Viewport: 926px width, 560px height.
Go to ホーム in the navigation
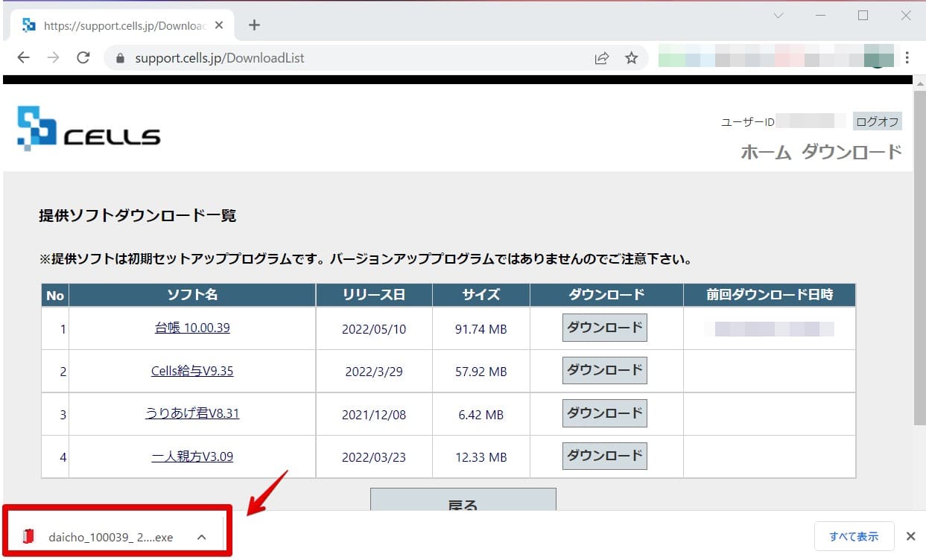(x=766, y=152)
